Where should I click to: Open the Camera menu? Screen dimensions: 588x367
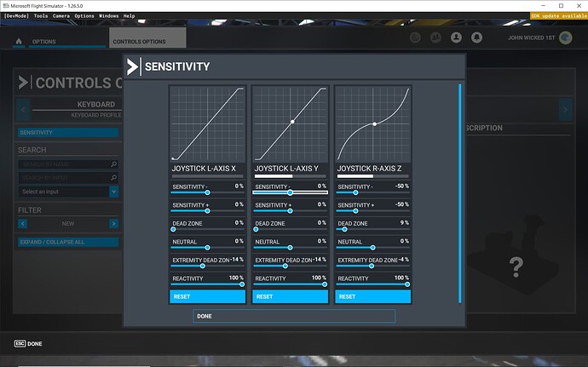(61, 15)
